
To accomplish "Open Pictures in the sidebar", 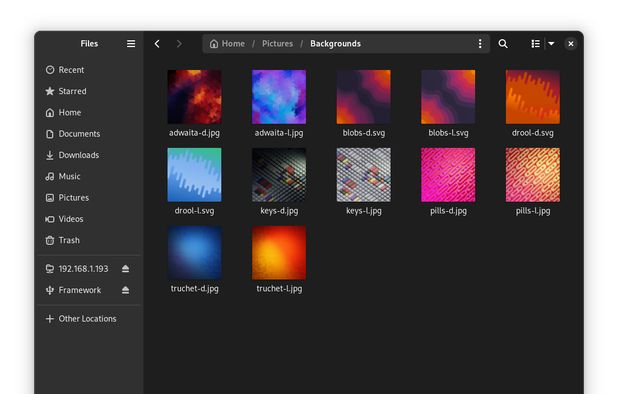I will (89, 197).
